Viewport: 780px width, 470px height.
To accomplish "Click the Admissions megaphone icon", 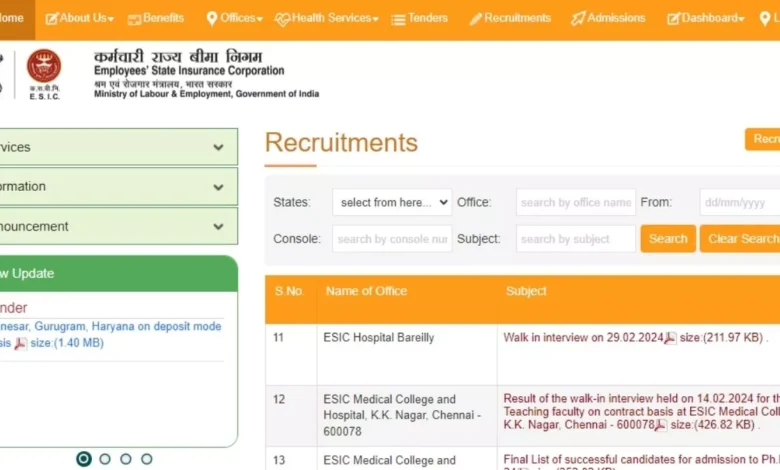I will [578, 19].
